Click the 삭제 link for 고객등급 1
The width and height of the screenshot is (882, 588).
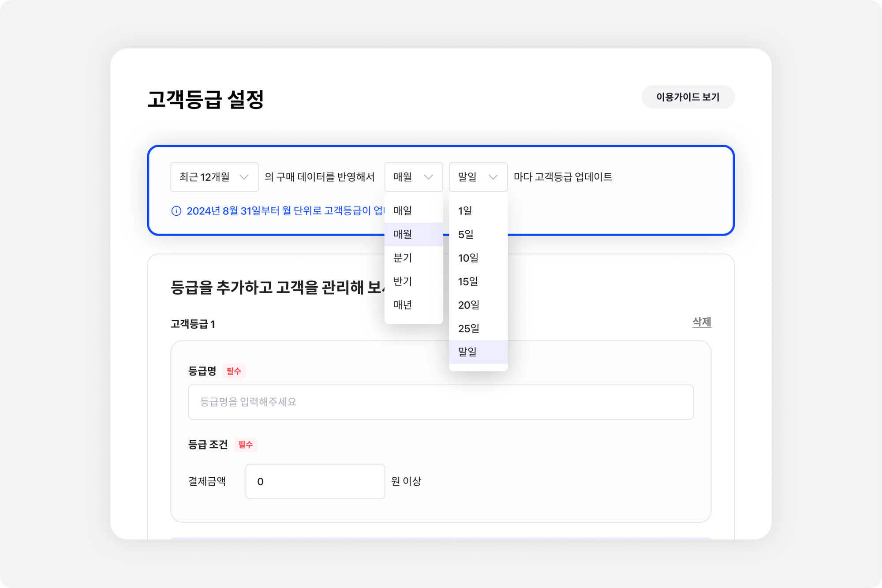coord(702,322)
